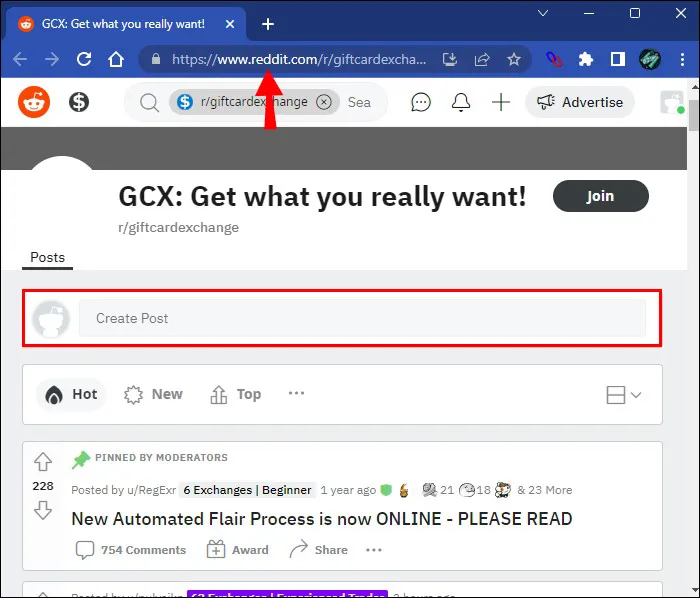Screen dimensions: 700x598
Task: Click the 6 Exchanges | Beginner flair
Action: click(247, 490)
